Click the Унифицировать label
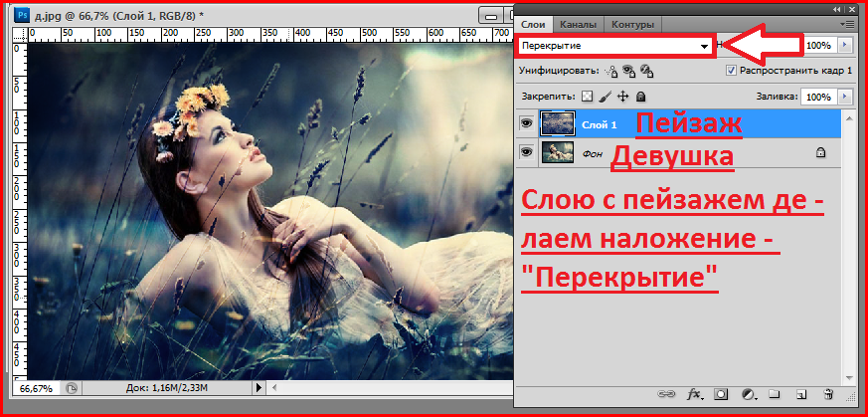The width and height of the screenshot is (868, 417). pos(559,71)
